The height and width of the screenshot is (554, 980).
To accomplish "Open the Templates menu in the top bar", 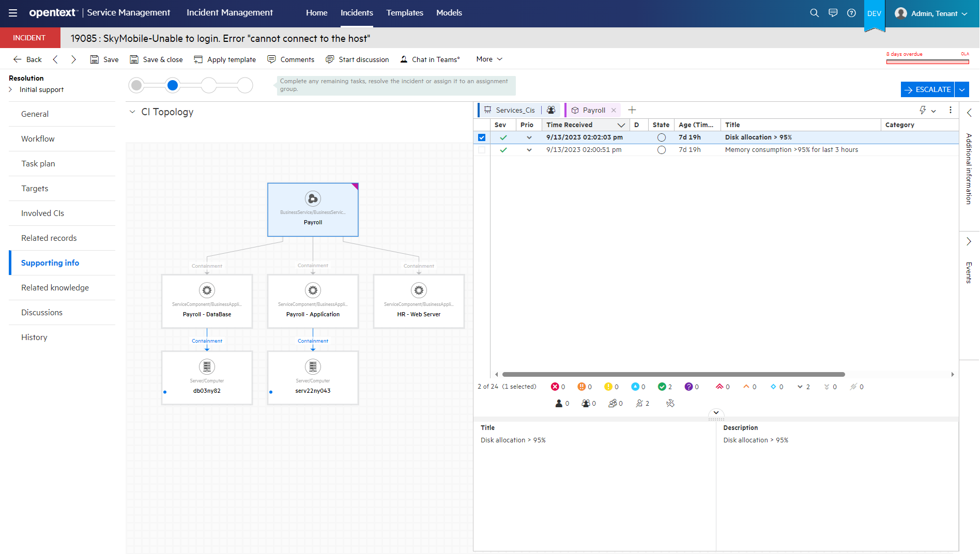I will 404,12.
